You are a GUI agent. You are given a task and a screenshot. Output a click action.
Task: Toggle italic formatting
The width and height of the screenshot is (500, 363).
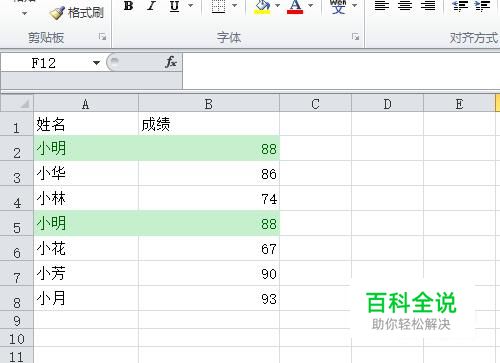tap(152, 6)
